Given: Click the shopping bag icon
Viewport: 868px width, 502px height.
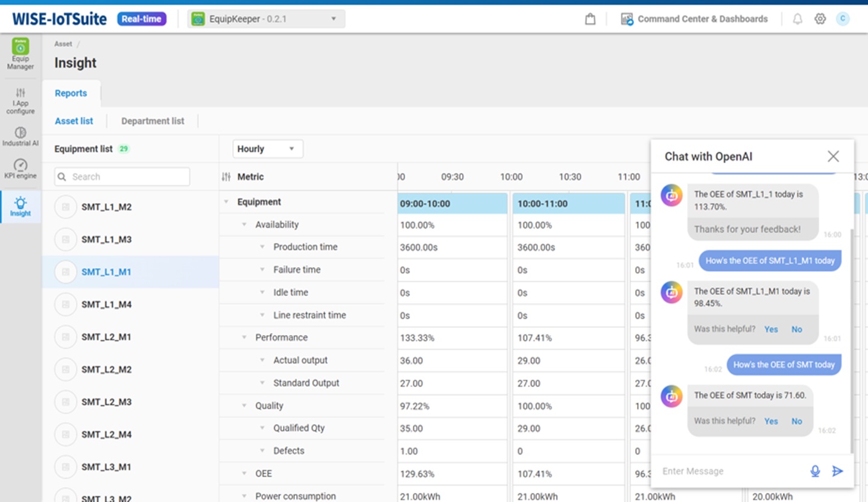Looking at the screenshot, I should pyautogui.click(x=590, y=19).
